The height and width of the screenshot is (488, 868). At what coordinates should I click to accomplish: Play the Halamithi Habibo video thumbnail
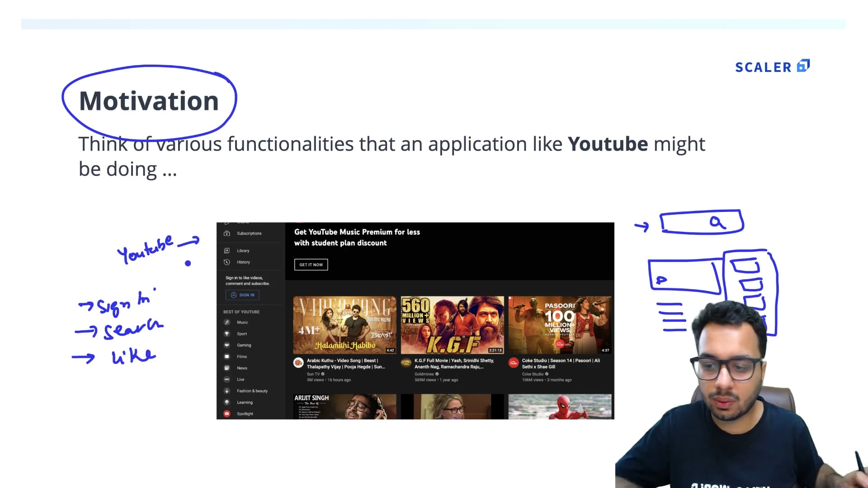click(344, 325)
